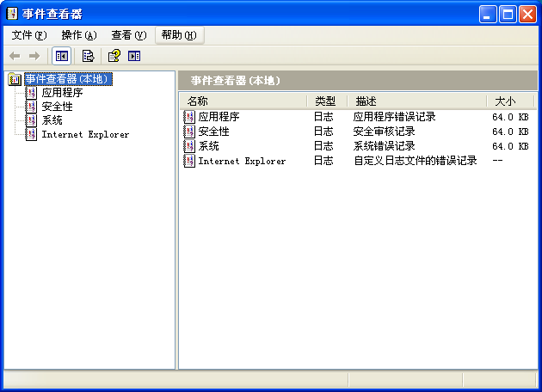Click the 应用程序错误记录 description text

point(394,117)
